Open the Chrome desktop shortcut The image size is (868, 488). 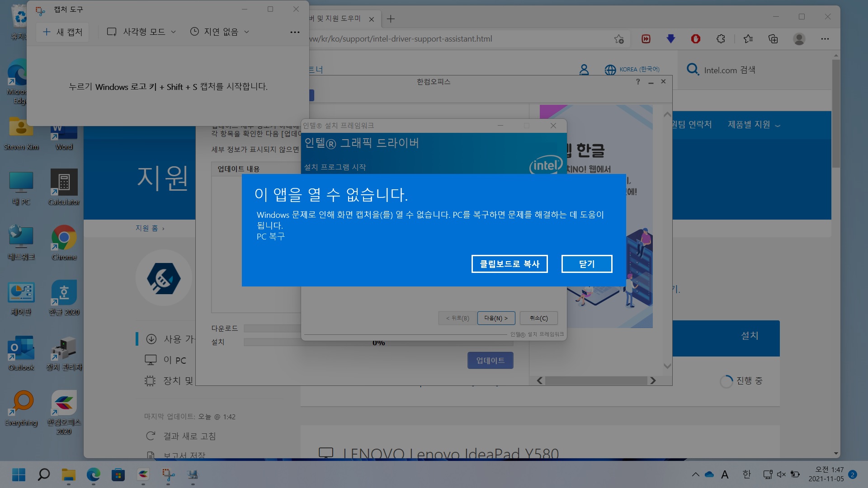[x=64, y=243]
